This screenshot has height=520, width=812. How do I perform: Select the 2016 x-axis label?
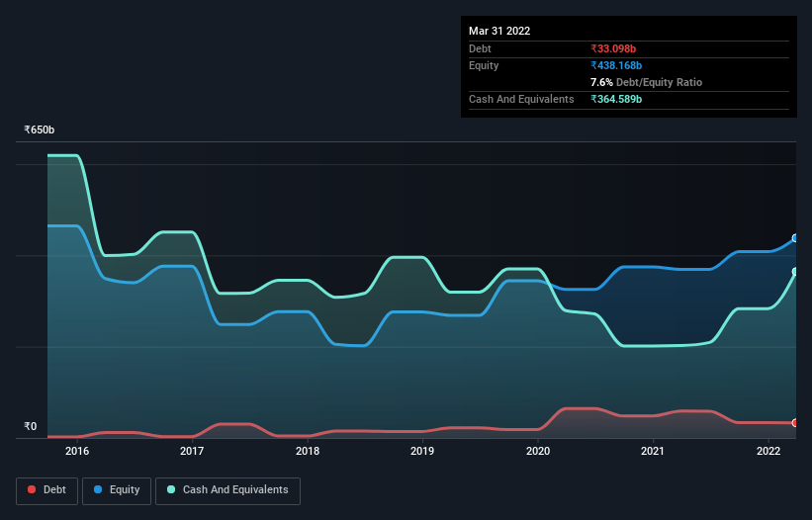point(77,451)
